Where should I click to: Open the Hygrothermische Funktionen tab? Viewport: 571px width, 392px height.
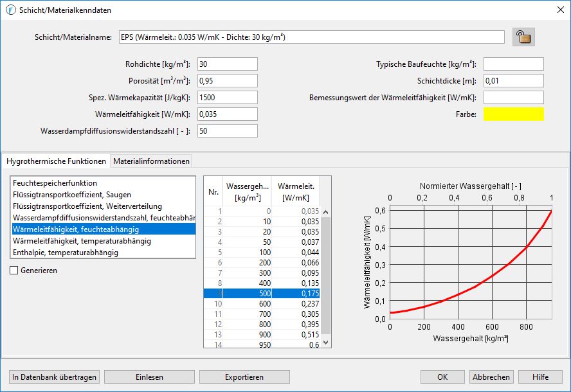coord(56,161)
